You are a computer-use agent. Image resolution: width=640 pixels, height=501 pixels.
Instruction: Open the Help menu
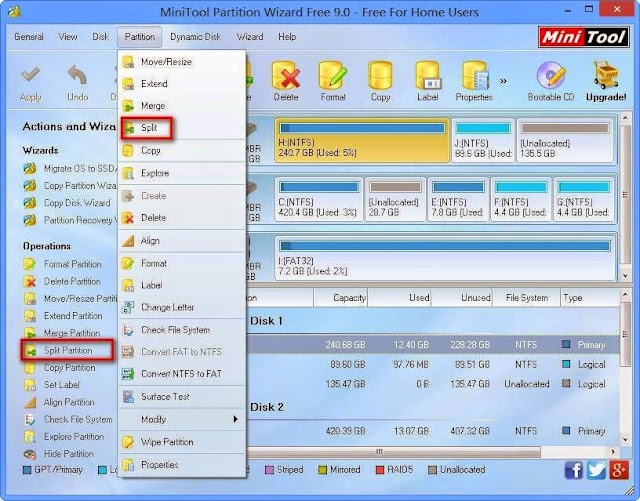287,37
